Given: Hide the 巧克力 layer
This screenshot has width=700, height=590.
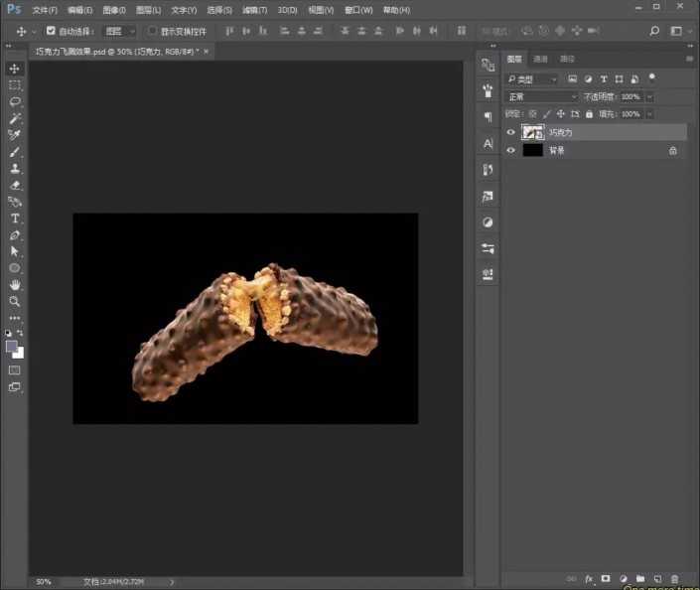Looking at the screenshot, I should click(x=511, y=132).
